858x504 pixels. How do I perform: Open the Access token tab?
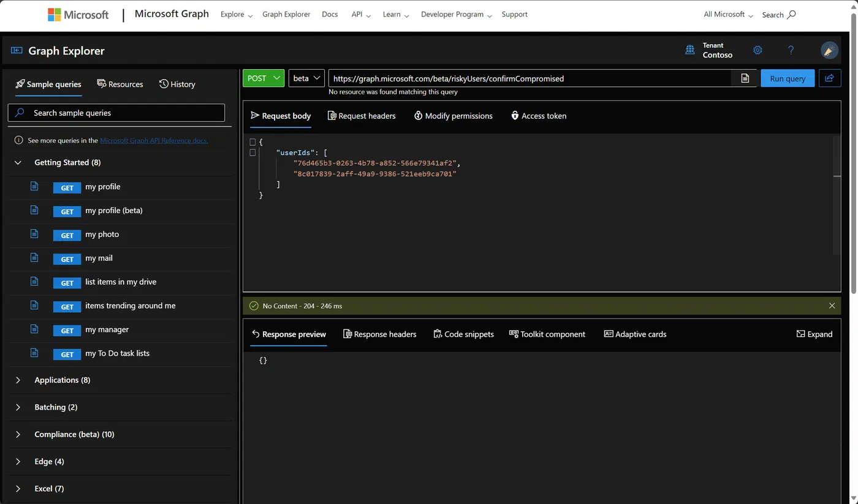(539, 116)
